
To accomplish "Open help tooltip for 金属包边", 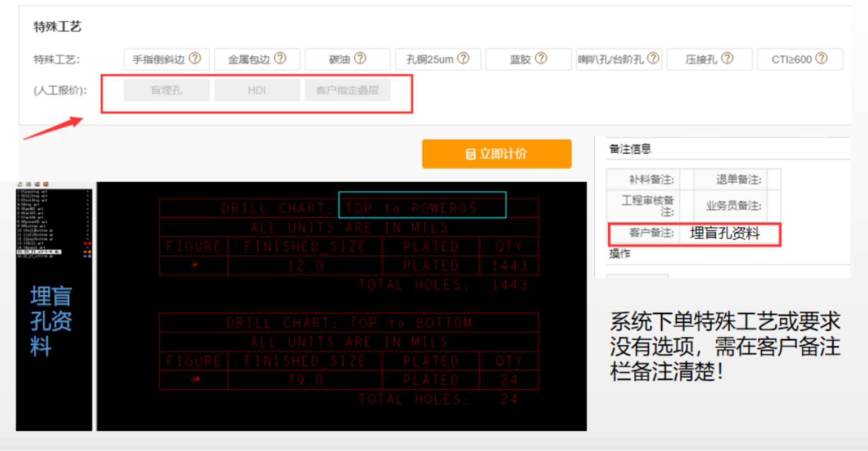I will point(280,58).
